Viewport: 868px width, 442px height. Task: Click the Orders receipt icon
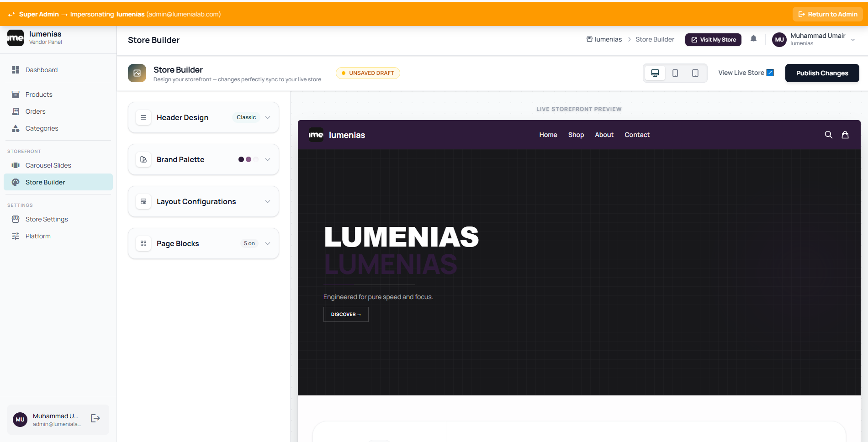16,111
